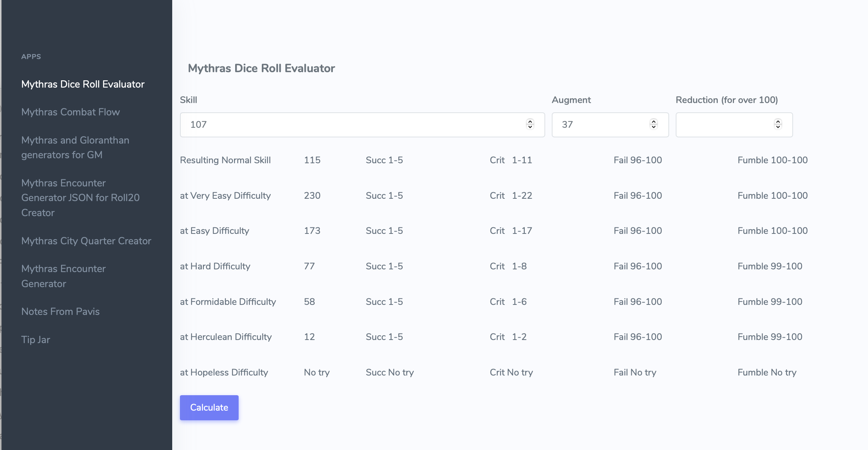The image size is (868, 450).
Task: Open Mythras City Quarter Creator
Action: coord(86,241)
